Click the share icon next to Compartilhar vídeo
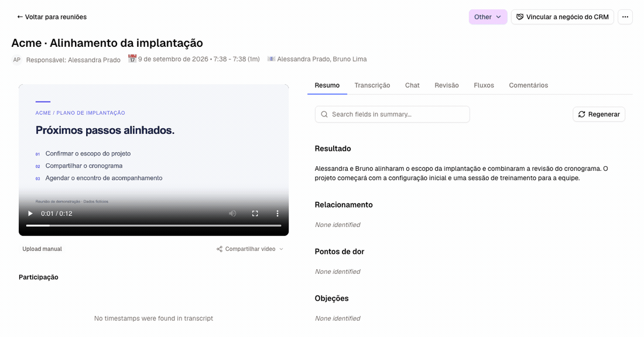The height and width of the screenshot is (337, 644). [220, 249]
